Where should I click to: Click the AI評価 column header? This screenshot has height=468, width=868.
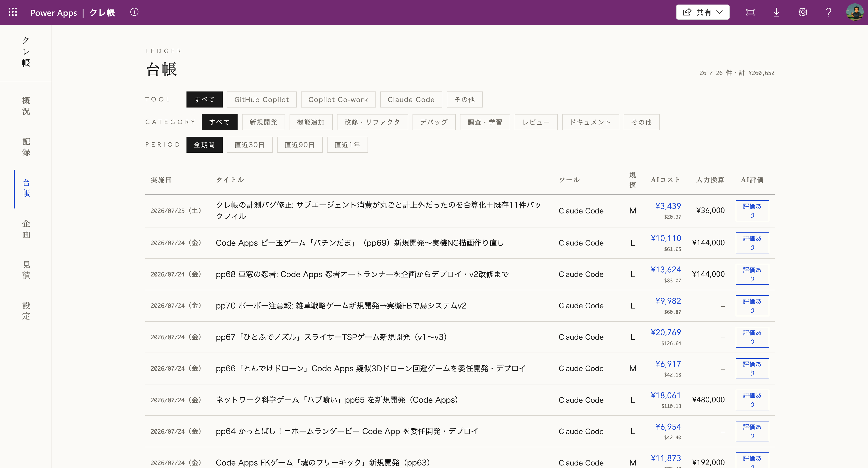(752, 180)
